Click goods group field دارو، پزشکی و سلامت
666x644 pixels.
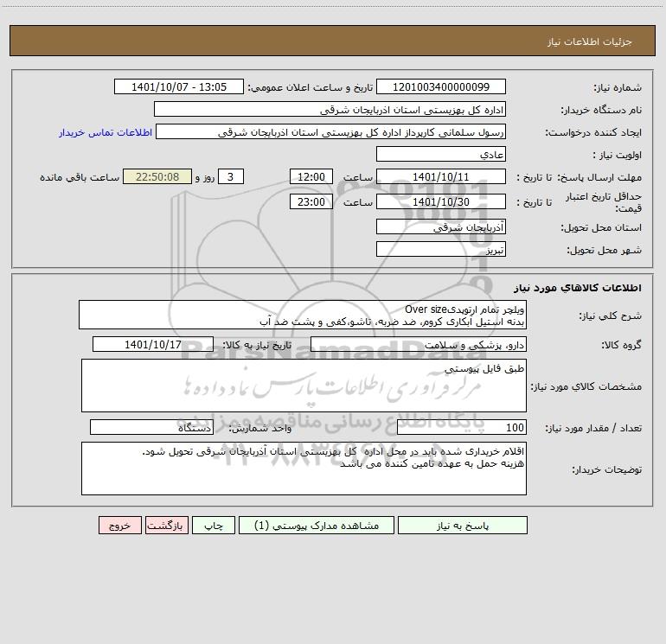419,344
